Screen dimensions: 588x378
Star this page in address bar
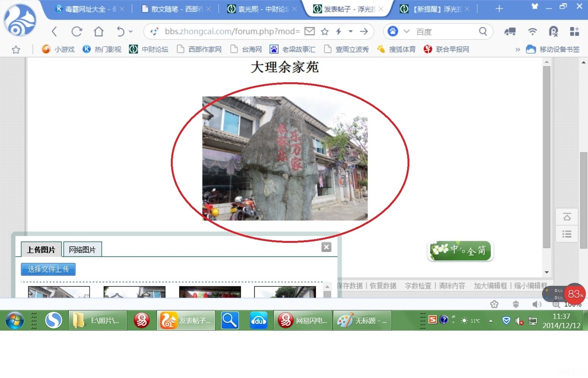coord(325,32)
